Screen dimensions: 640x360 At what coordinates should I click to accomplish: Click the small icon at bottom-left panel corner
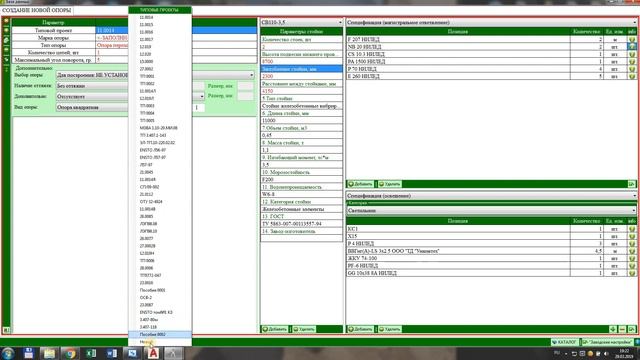pos(6,329)
